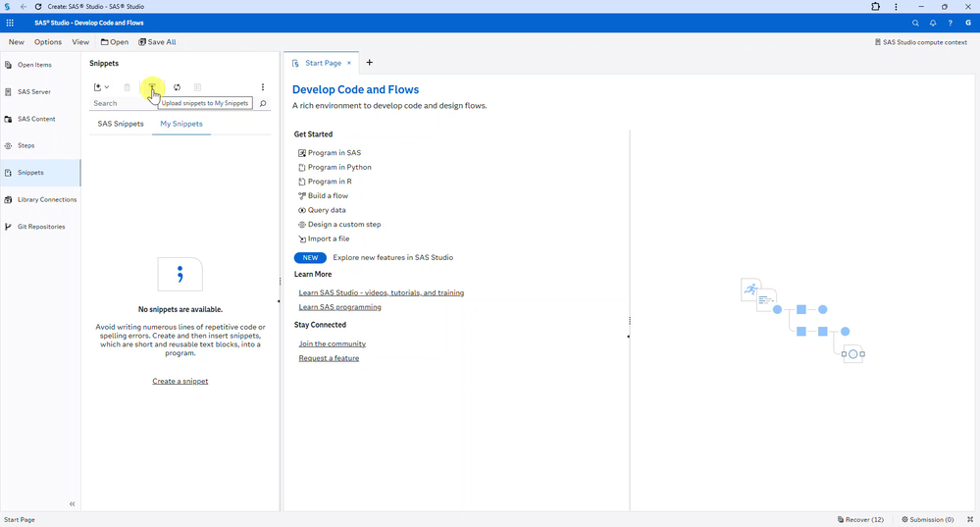Select the Start Page tab
Viewport: 980px width, 527px height.
click(x=323, y=63)
